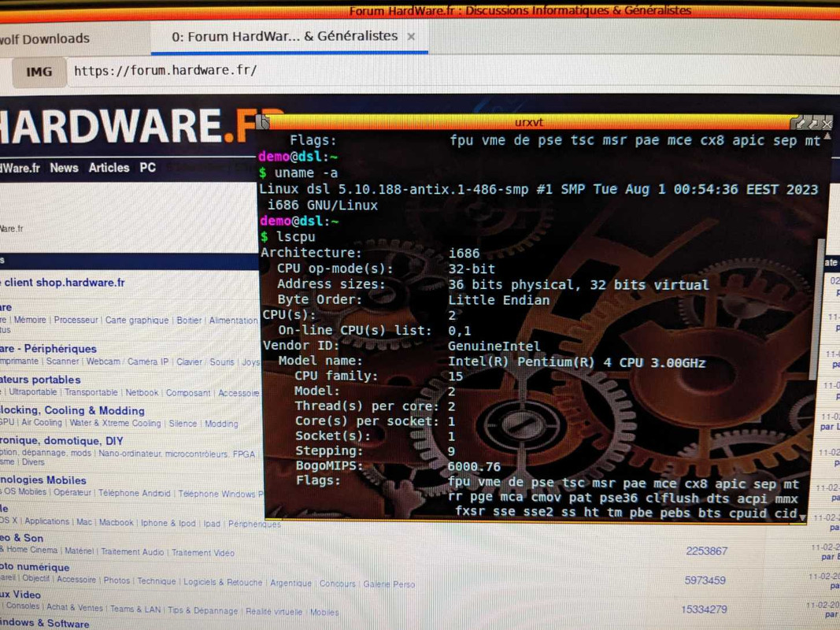Open the Transportable subforum link

click(x=91, y=392)
